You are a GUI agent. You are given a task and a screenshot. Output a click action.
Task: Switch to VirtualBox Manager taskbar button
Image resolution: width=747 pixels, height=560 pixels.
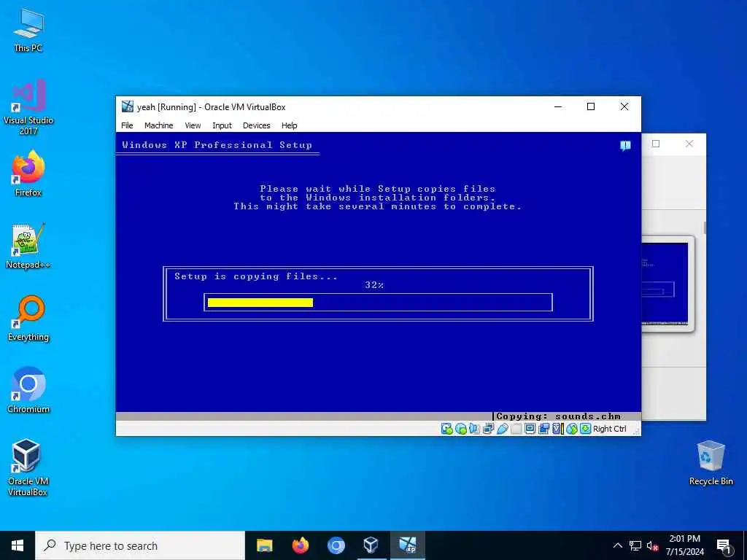(x=371, y=545)
